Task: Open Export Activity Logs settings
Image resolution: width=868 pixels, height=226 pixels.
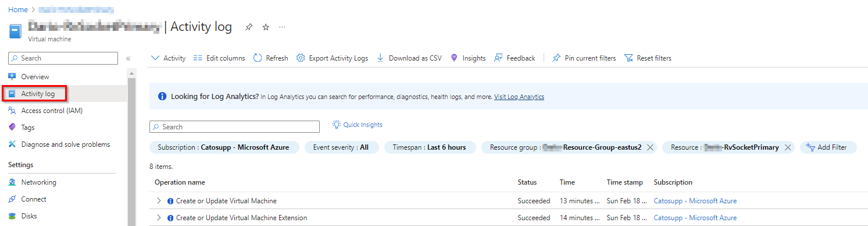Action: tap(333, 58)
